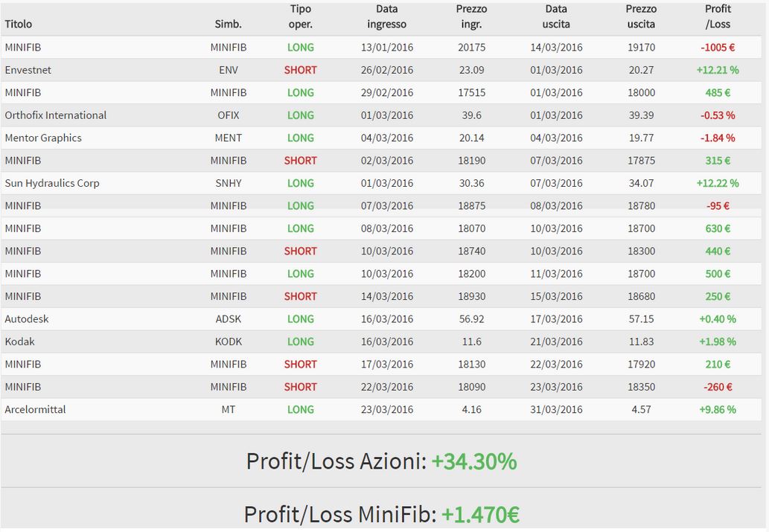Screen dimensions: 769x532
Task: Select the +0.40 % profit value
Action: point(718,319)
